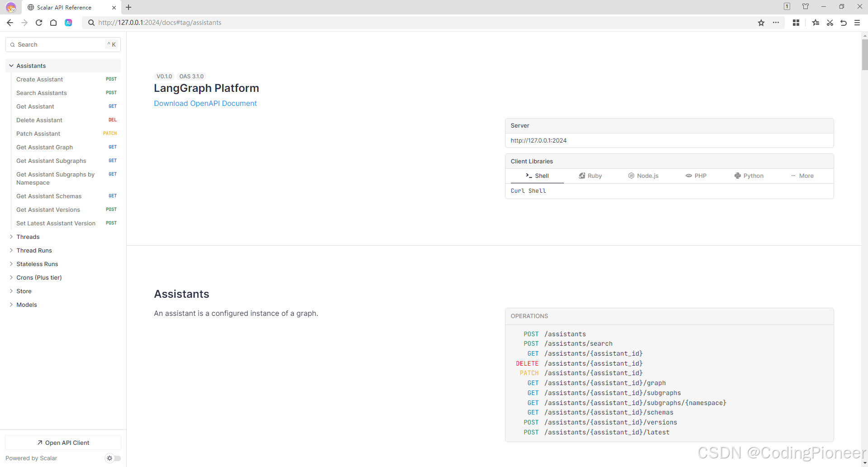Click the page vertical scrollbar thumb
The height and width of the screenshot is (467, 868).
tap(864, 54)
